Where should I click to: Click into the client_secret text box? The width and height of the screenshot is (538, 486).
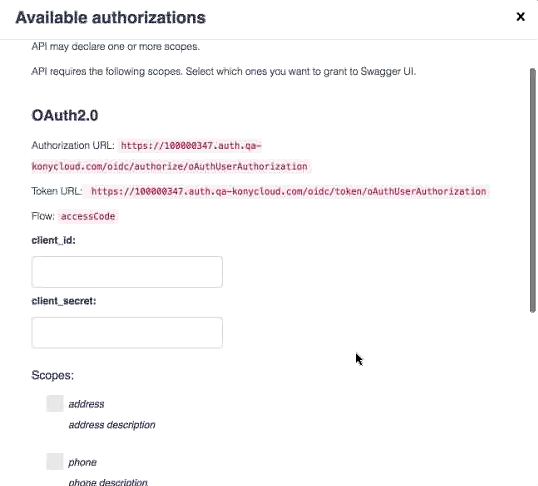click(127, 333)
